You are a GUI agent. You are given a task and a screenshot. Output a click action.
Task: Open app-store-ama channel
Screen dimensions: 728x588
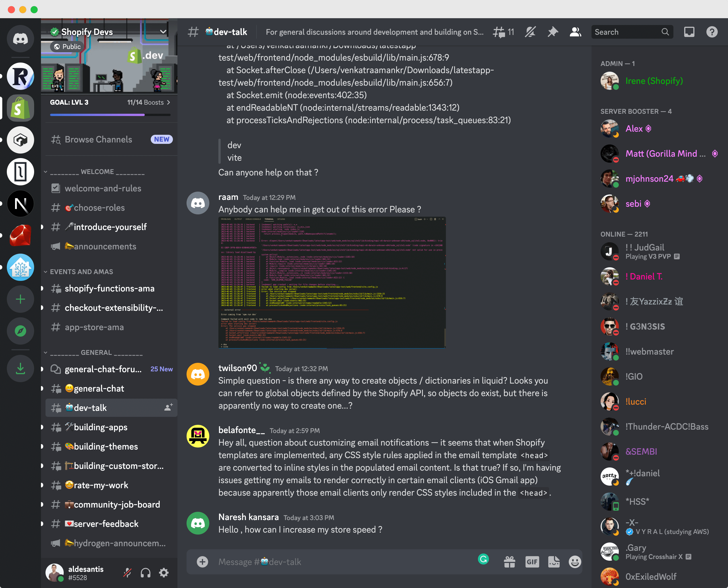click(x=111, y=327)
